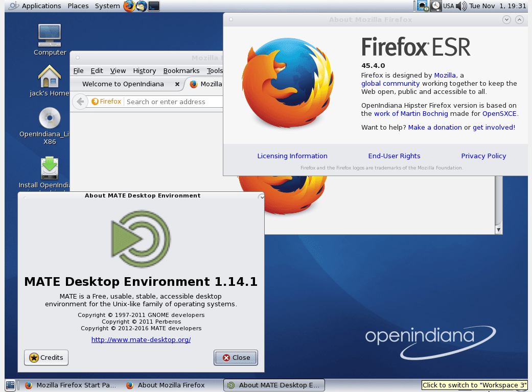This screenshot has height=392, width=532.
Task: Click the time slider clock tray icon
Action: click(436, 6)
